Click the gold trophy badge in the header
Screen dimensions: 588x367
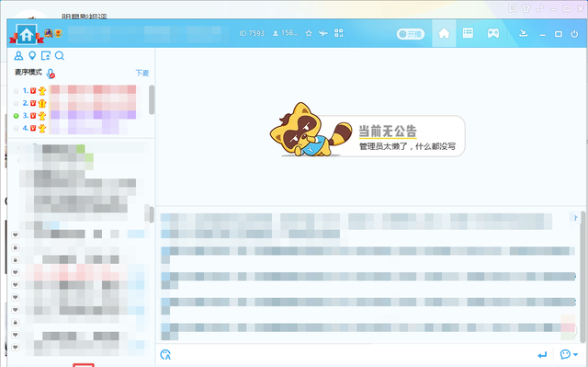58,33
